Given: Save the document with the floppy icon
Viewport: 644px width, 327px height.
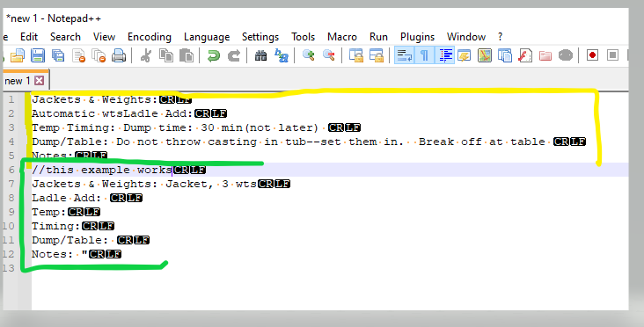Looking at the screenshot, I should (38, 55).
